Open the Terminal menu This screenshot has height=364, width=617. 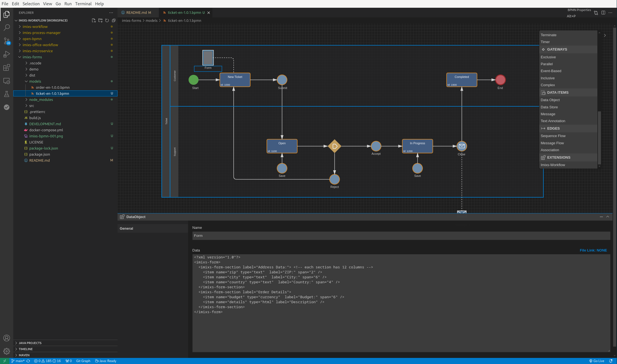[83, 4]
